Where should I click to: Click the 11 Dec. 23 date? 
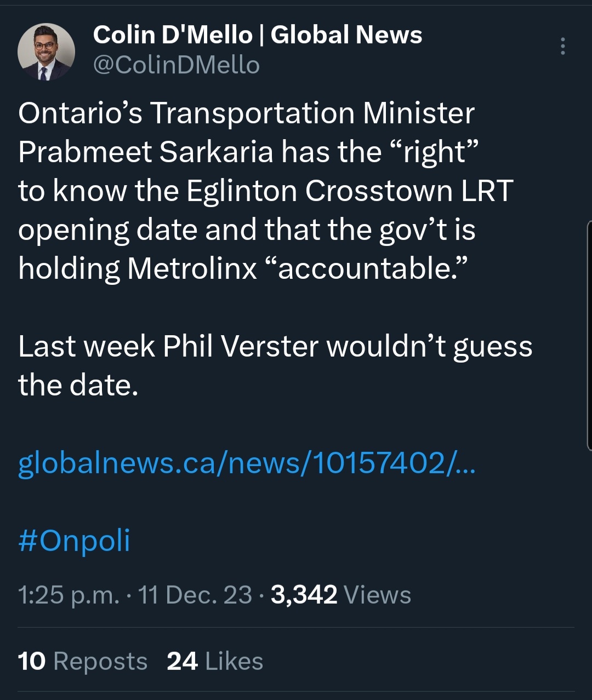click(195, 595)
